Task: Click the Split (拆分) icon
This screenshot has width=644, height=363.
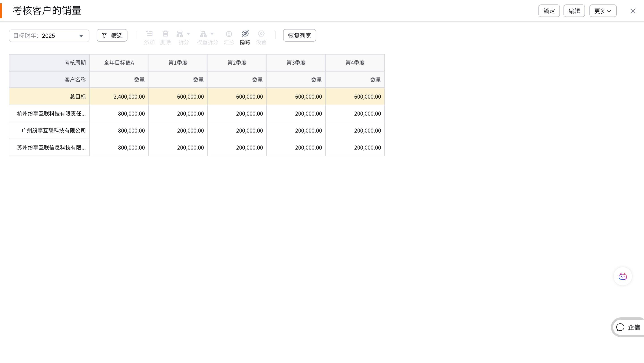Action: coord(180,34)
